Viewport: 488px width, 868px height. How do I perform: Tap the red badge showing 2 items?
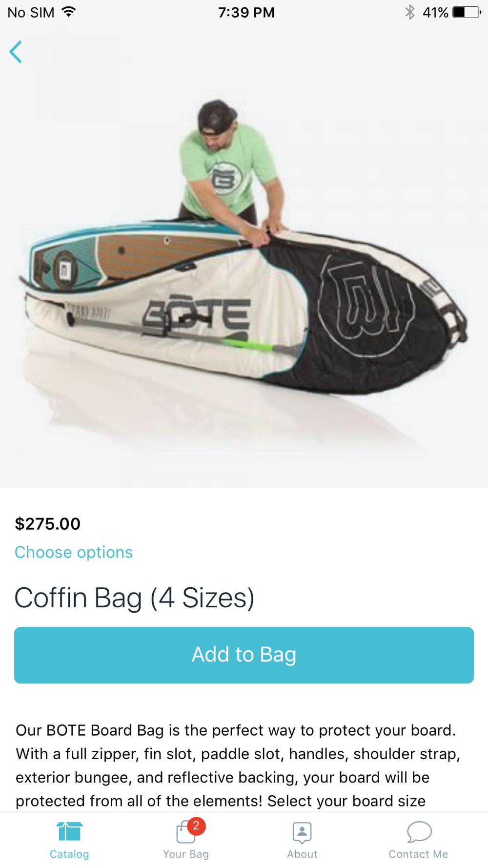(x=196, y=826)
